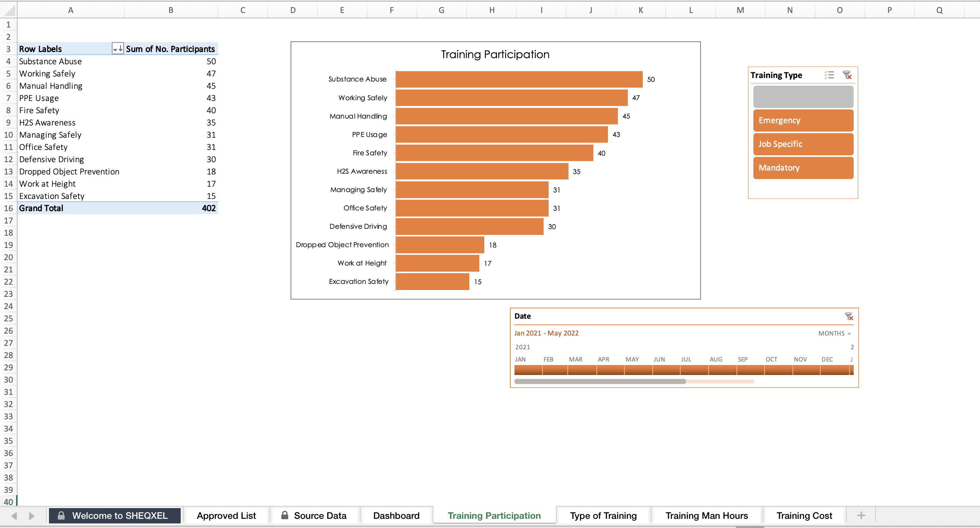Clear the Date timeline filter
The image size is (980, 528).
[849, 316]
